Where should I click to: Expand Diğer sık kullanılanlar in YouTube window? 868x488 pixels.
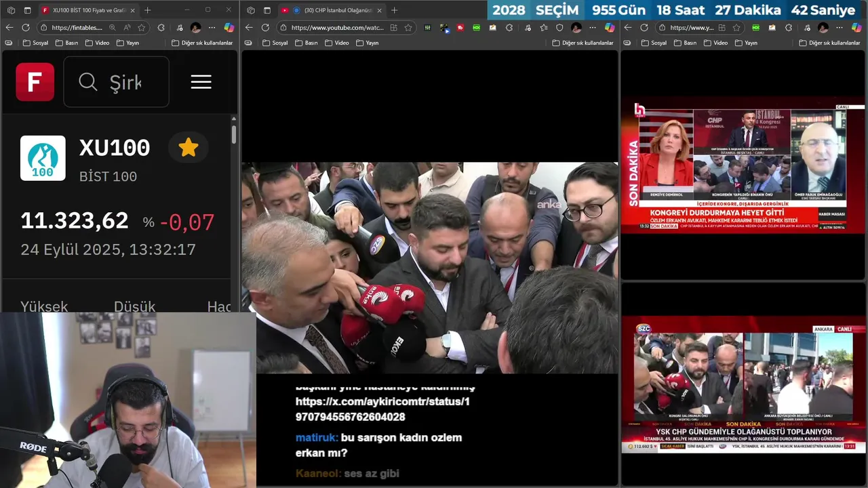(583, 43)
